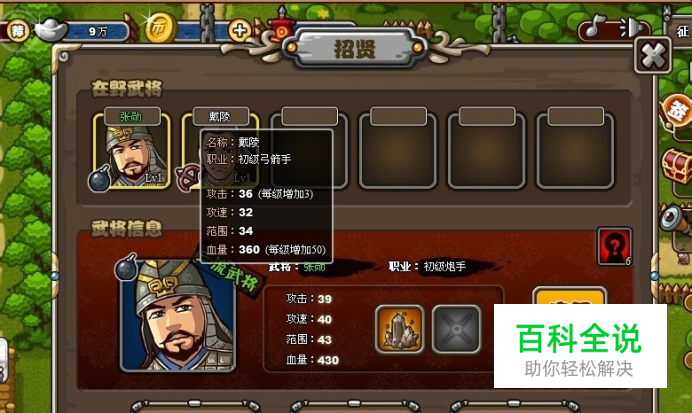Click the crystal rock skill icon
692x413 pixels.
pyautogui.click(x=400, y=330)
